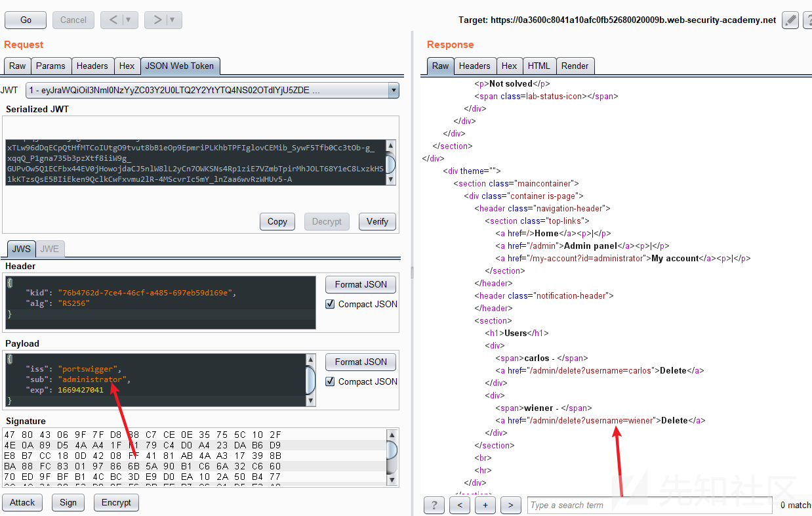Open the request Hex tab

click(127, 66)
